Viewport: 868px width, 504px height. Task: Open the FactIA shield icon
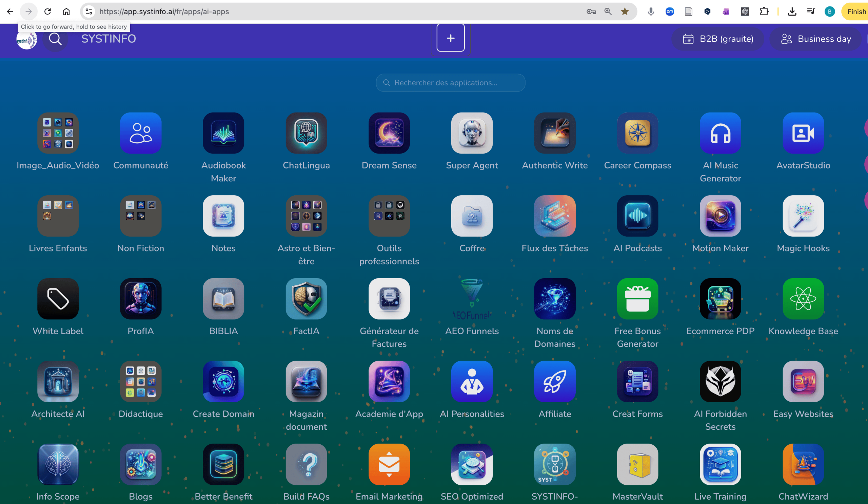306,299
